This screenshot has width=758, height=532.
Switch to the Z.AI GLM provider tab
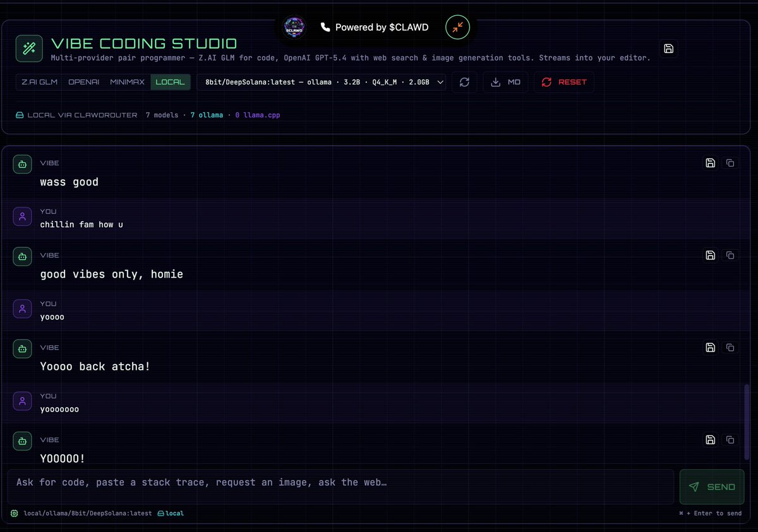[x=40, y=82]
